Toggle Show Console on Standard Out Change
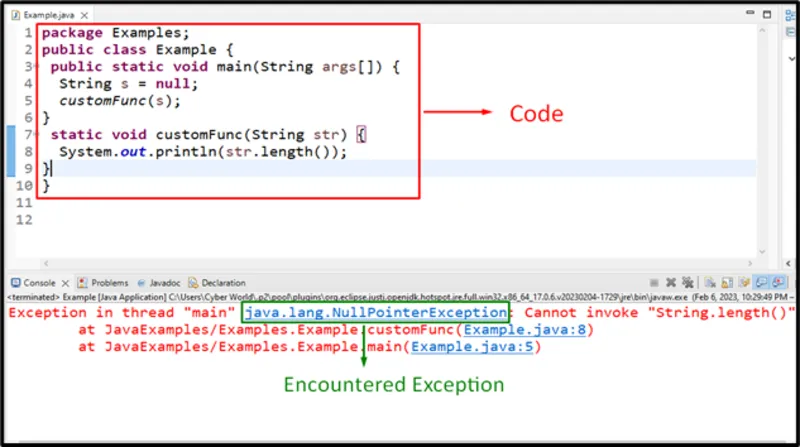Screen dimensions: 800x447 (x=762, y=282)
